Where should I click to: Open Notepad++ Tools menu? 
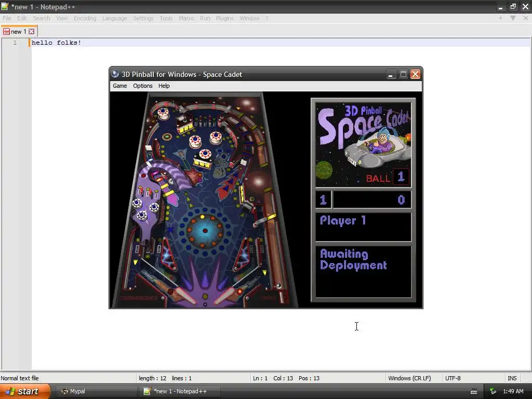166,18
